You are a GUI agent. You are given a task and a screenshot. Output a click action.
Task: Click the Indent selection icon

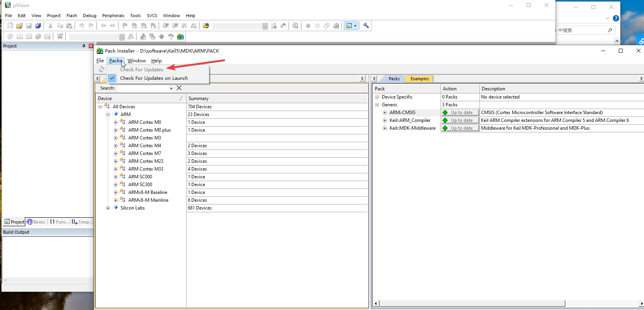point(166,26)
